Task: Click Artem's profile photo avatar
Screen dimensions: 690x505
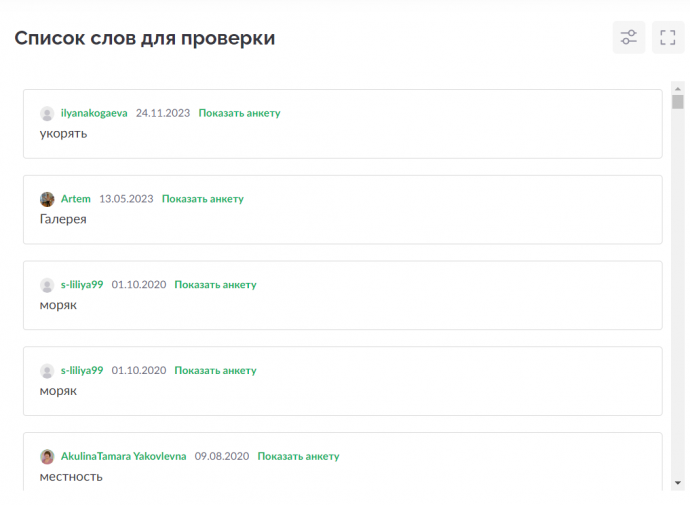Action: point(47,199)
